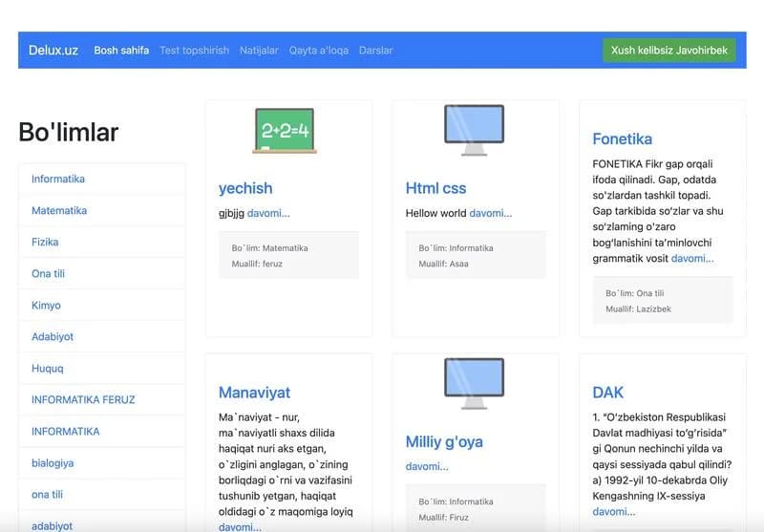The width and height of the screenshot is (764, 532).
Task: Click davomi link in Manaviyat card
Action: [x=240, y=527]
